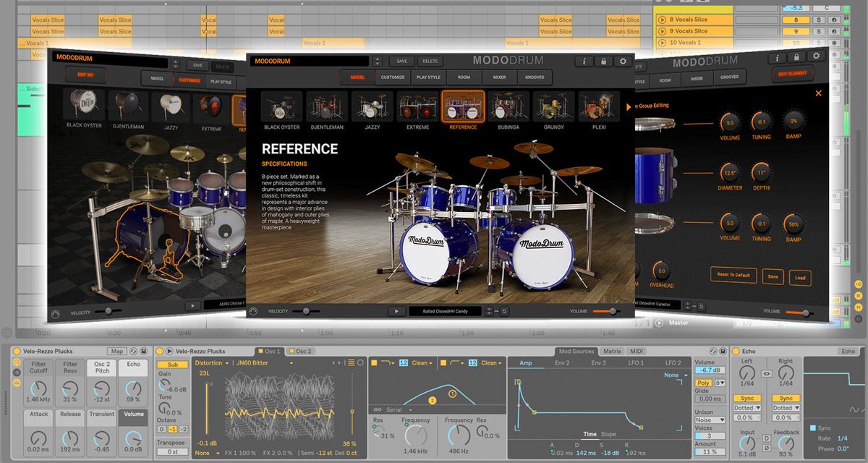
Task: Open the Unison Noise dropdown
Action: pos(709,420)
